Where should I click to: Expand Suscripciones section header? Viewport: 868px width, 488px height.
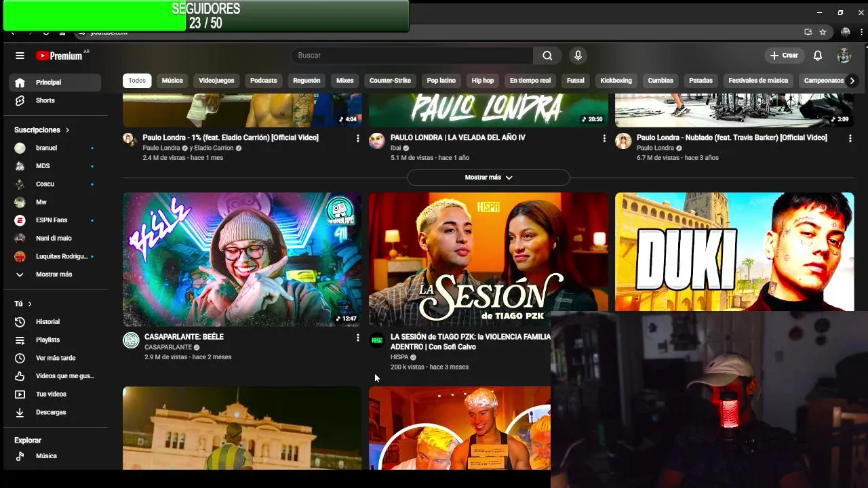(x=42, y=129)
